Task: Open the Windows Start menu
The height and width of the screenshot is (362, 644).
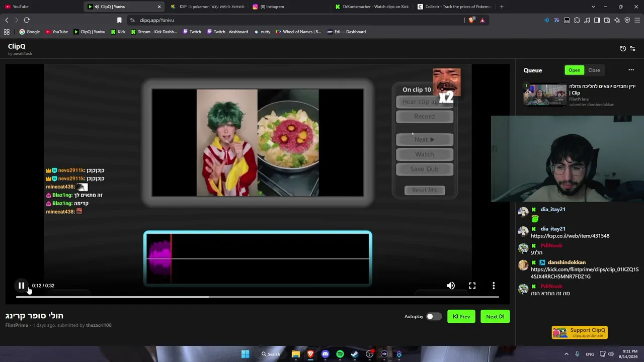Action: click(245, 354)
